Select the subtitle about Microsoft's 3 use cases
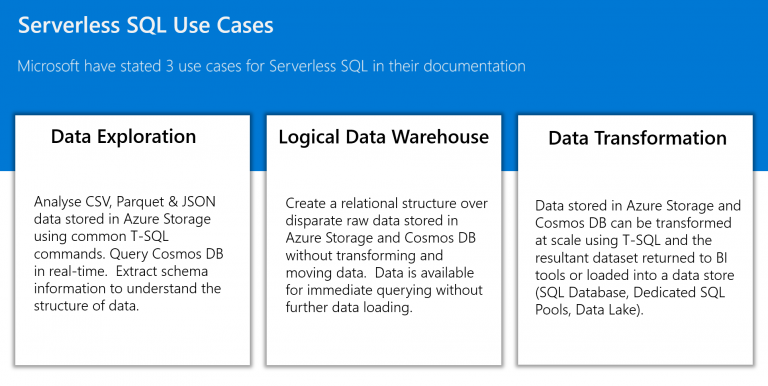Screen dimensions: 768x386 point(271,66)
